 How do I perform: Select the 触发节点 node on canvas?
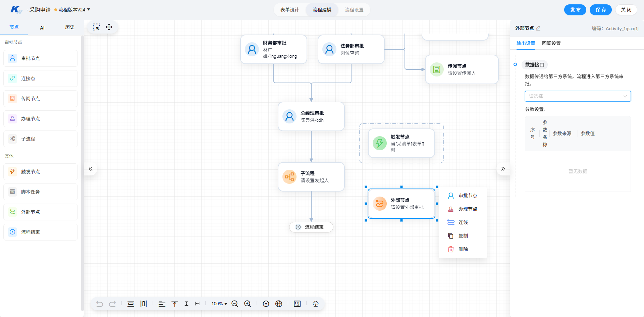401,143
